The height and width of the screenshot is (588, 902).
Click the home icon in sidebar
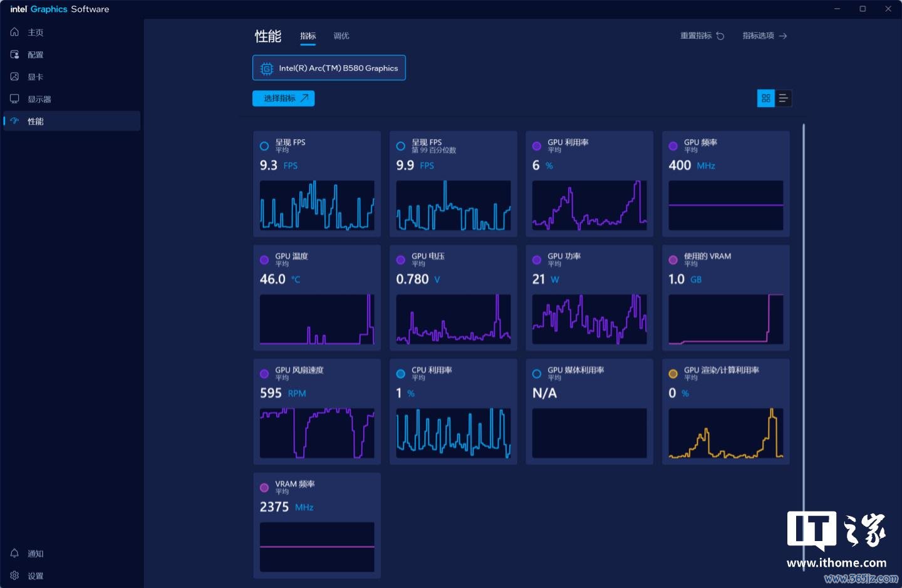14,32
